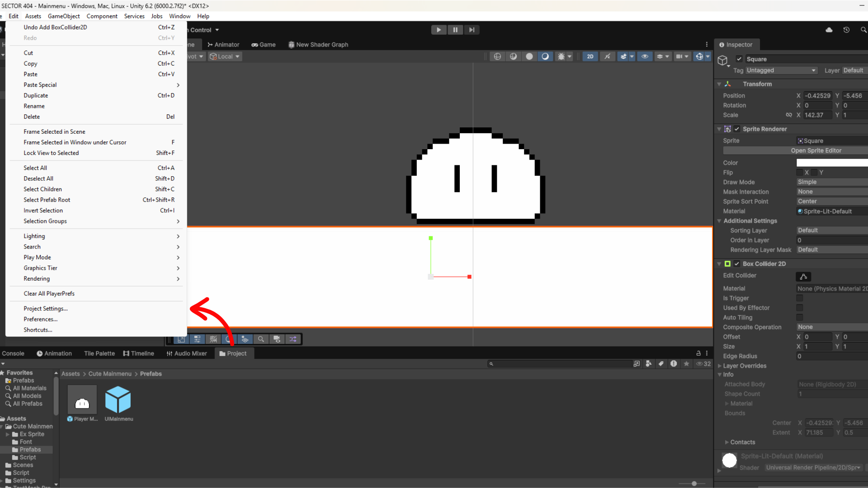The height and width of the screenshot is (488, 868).
Task: Click the Step frame button
Action: tap(472, 30)
